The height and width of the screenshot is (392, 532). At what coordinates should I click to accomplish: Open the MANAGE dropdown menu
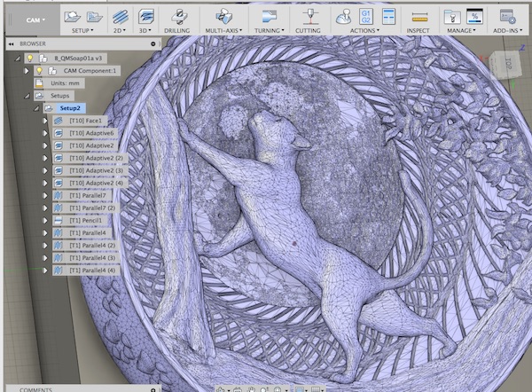(x=461, y=30)
